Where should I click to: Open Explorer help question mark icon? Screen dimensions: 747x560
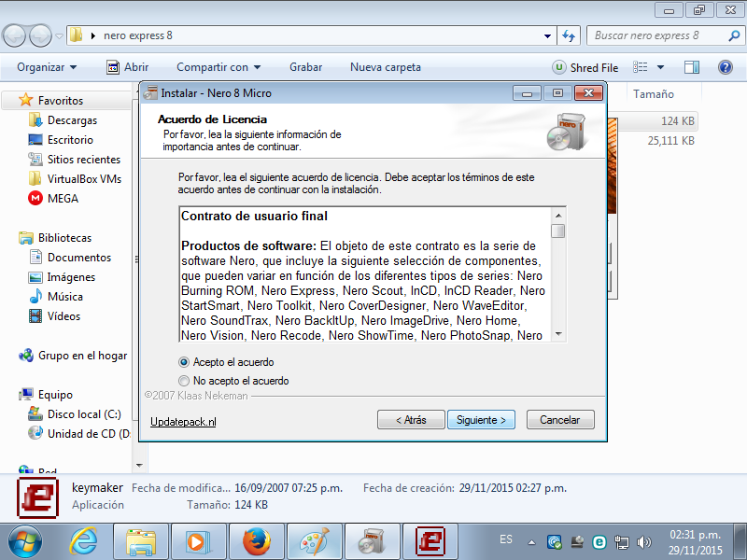pyautogui.click(x=726, y=67)
